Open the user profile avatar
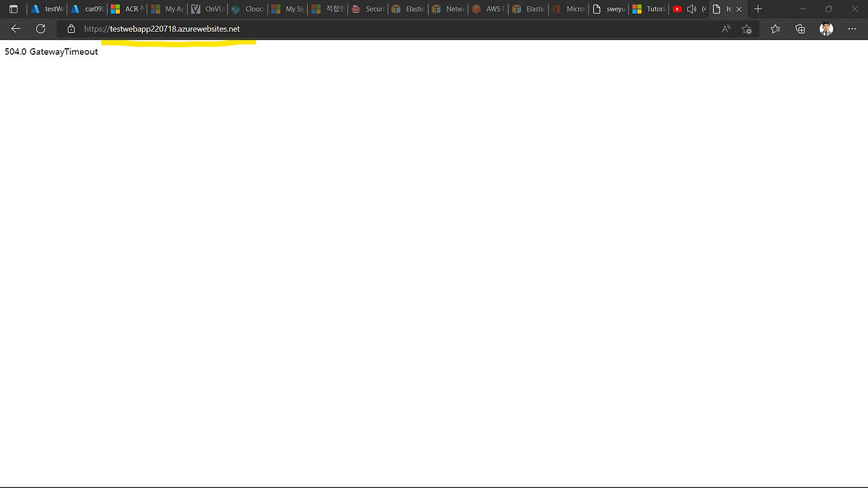 (826, 29)
